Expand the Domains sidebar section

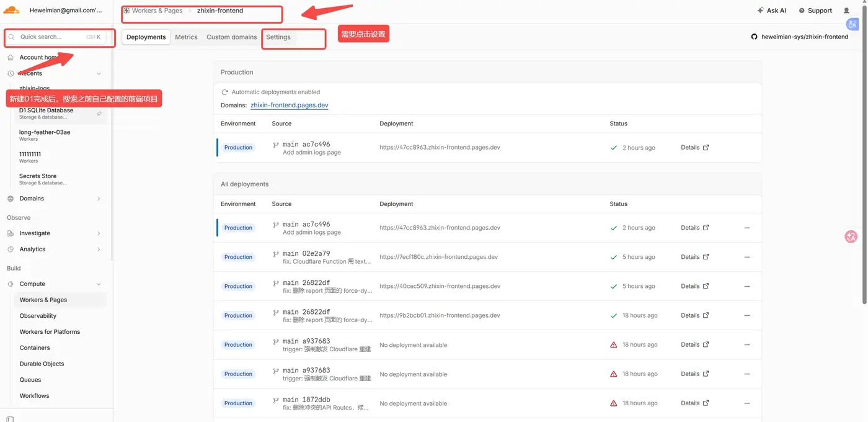[x=99, y=199]
